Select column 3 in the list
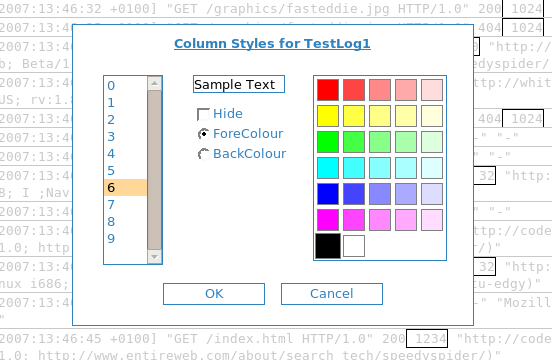Screen dimensions: 552x360 click(x=125, y=137)
